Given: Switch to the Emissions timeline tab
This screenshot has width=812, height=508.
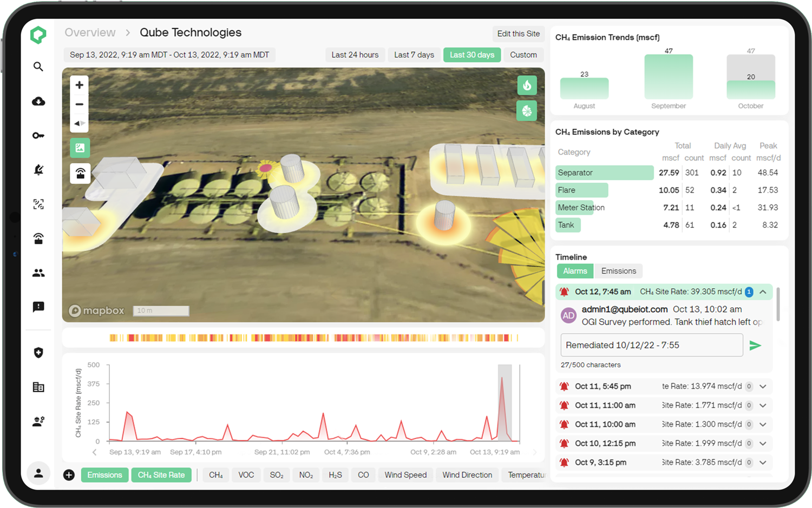Looking at the screenshot, I should click(618, 271).
